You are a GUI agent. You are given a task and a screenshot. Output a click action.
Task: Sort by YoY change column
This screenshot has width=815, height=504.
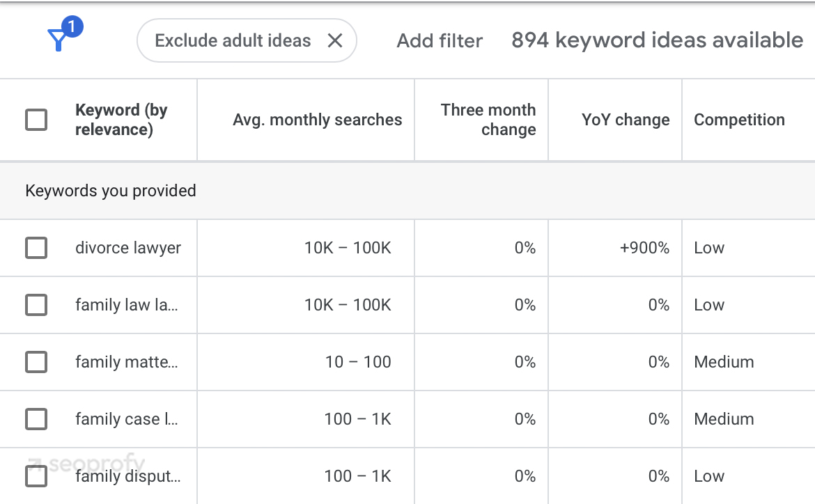626,120
